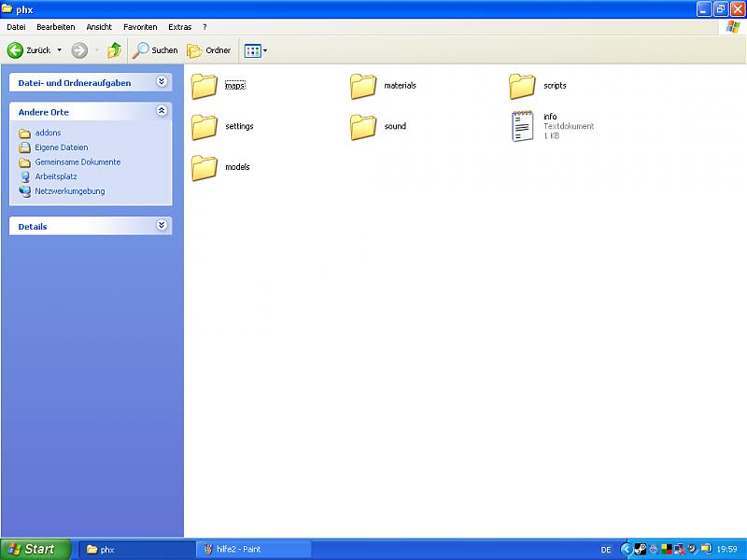
Task: Select the scripts folder icon
Action: pos(522,86)
